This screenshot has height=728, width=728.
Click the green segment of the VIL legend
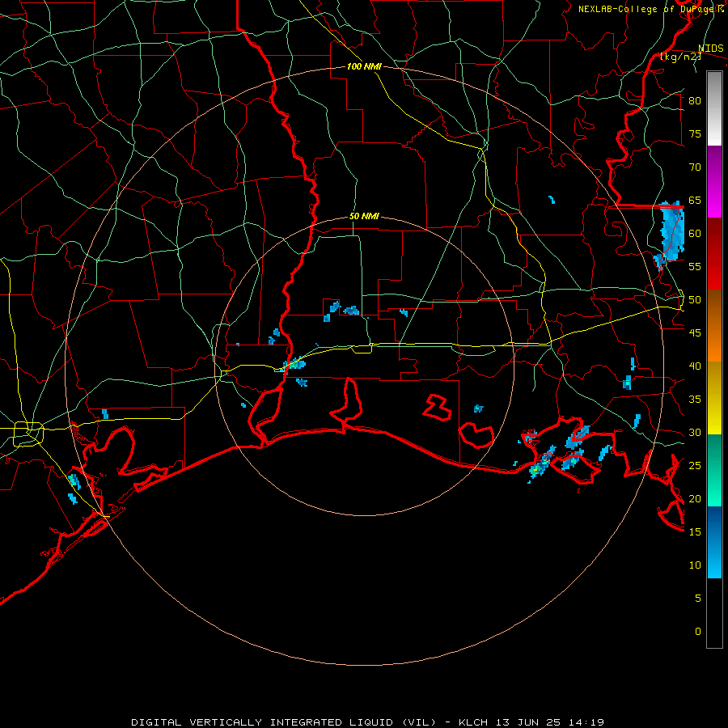(x=714, y=470)
